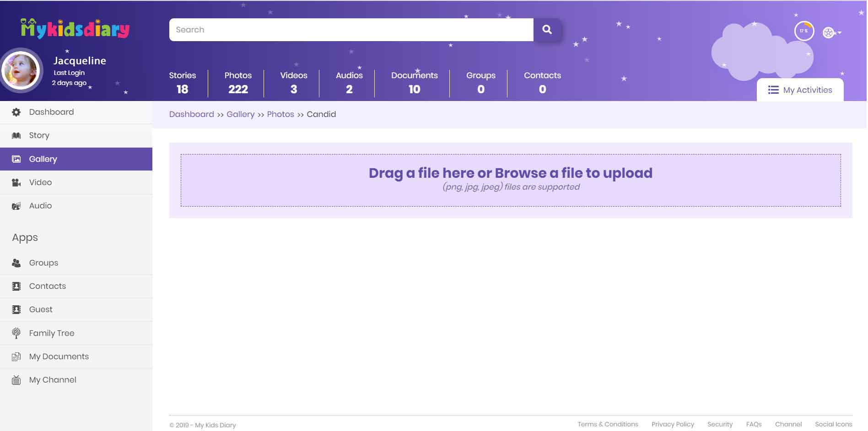Click the Story book icon in sidebar
This screenshot has width=868, height=431.
click(x=16, y=135)
